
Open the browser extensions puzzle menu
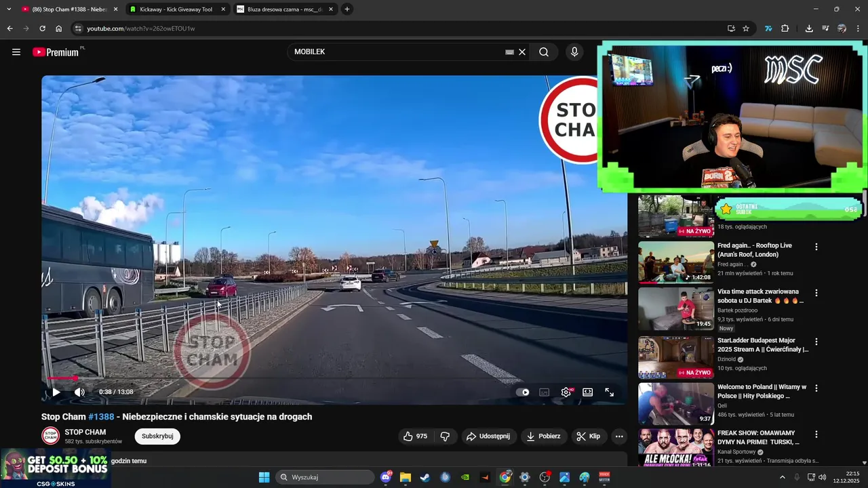(x=785, y=28)
